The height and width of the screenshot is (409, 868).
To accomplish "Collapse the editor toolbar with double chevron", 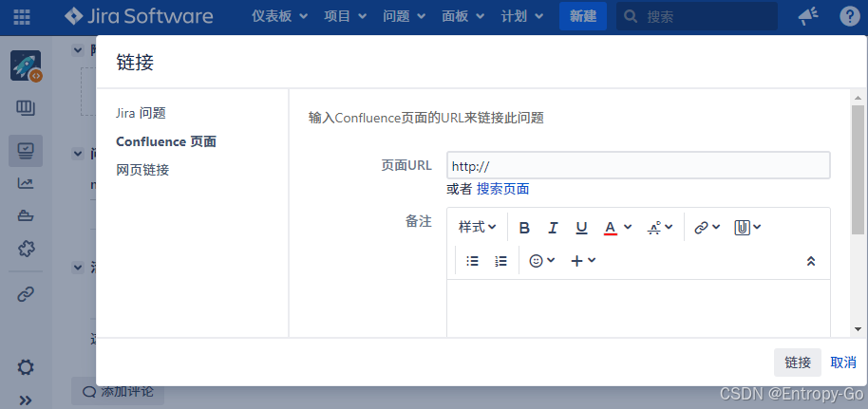I will pyautogui.click(x=811, y=261).
